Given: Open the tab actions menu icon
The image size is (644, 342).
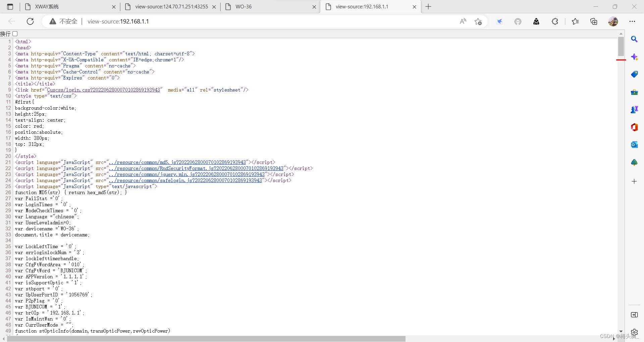Looking at the screenshot, I should (10, 6).
